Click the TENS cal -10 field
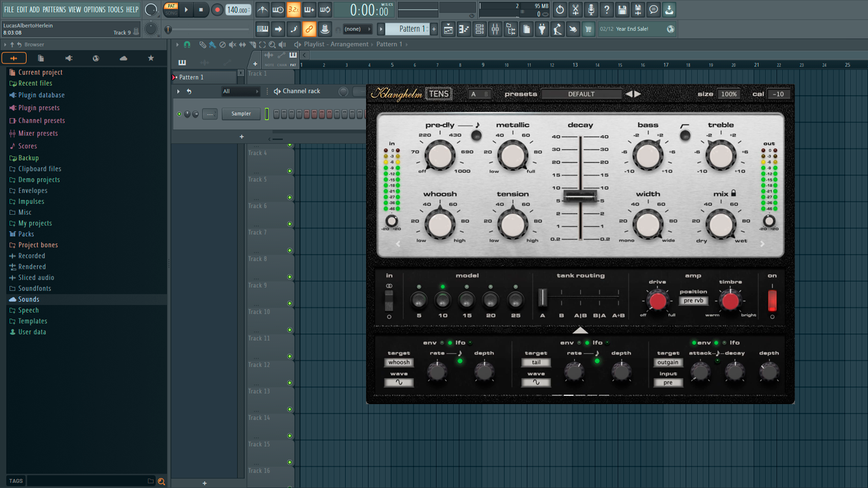Viewport: 868px width, 488px height. [778, 94]
